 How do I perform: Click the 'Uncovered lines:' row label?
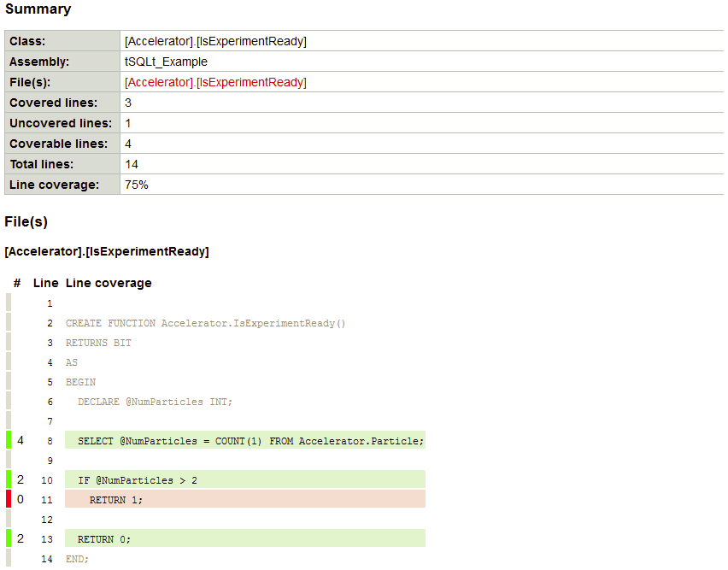60,123
